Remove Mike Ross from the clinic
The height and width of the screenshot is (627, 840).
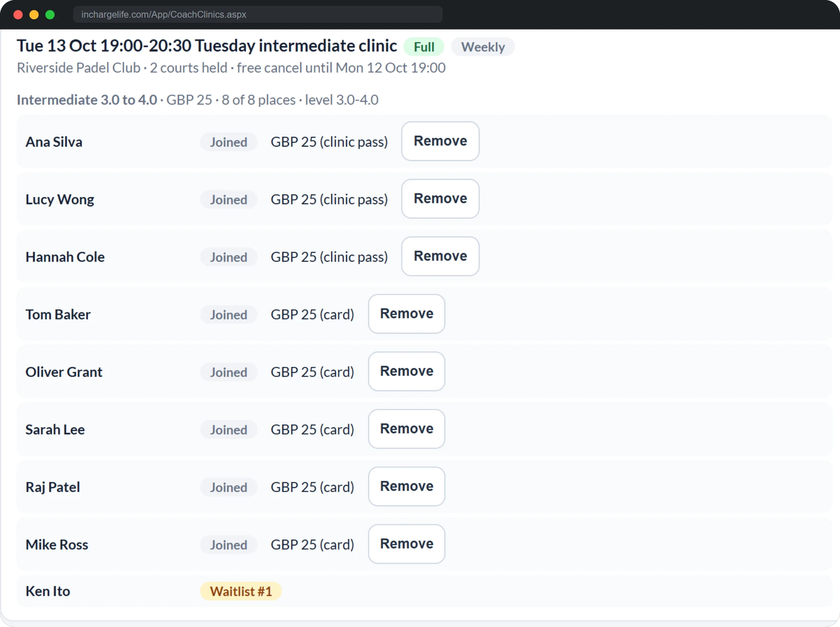pos(407,544)
